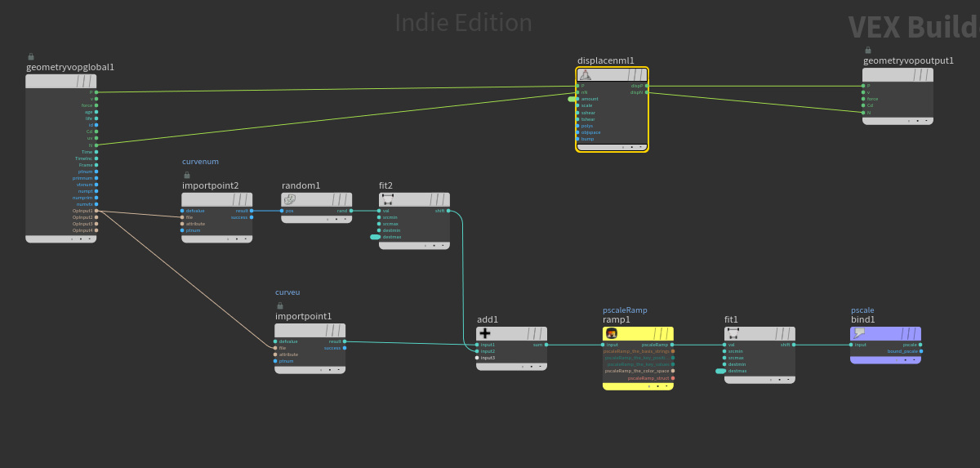Toggle flag stripes on importpoint2 header
The image size is (980, 468).
coord(241,199)
